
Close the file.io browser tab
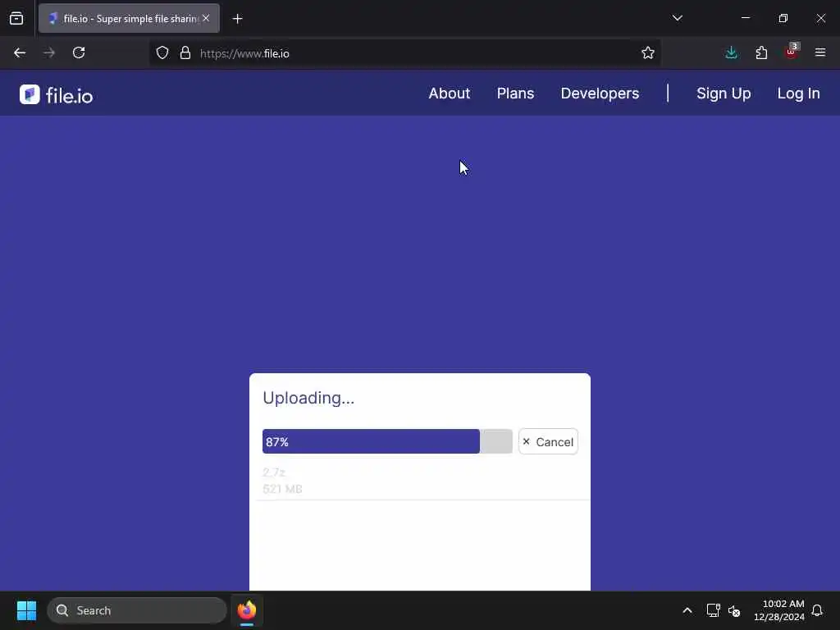206,18
